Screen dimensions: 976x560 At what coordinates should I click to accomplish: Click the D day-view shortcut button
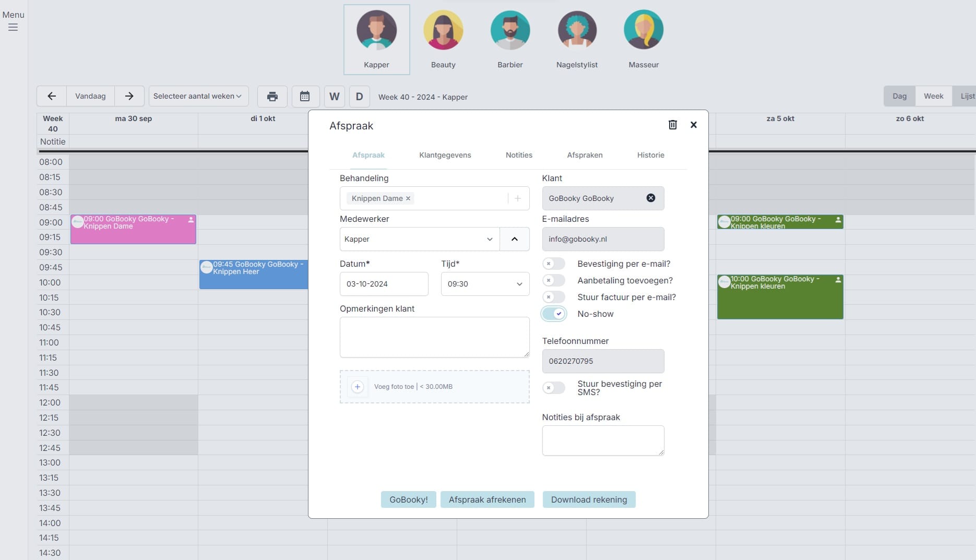[x=359, y=96]
